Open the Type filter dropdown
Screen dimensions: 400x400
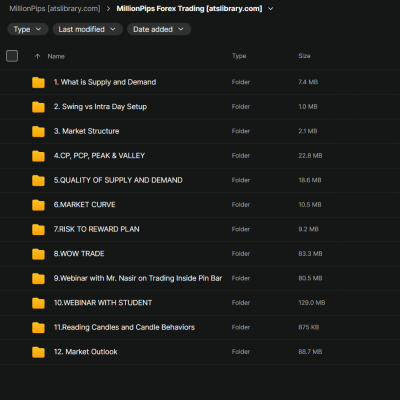pyautogui.click(x=28, y=29)
